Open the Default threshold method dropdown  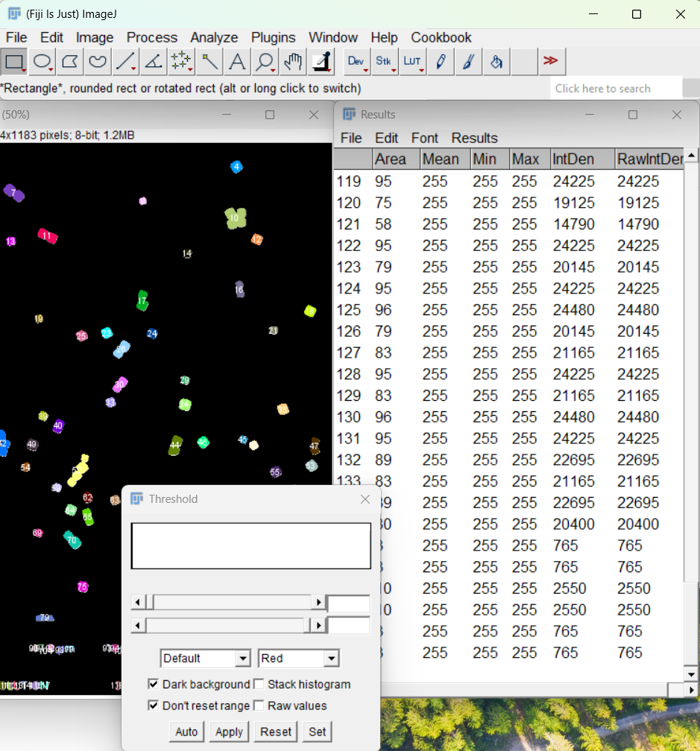coord(205,659)
